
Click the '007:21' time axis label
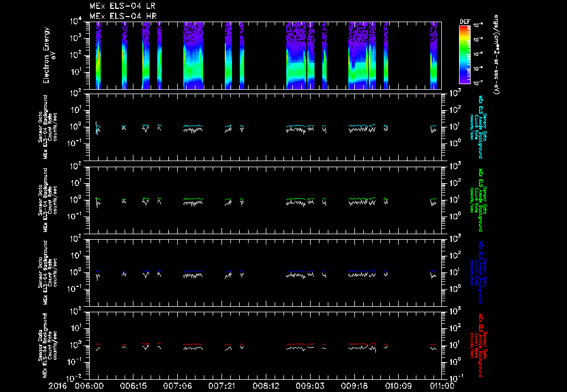[x=221, y=386]
